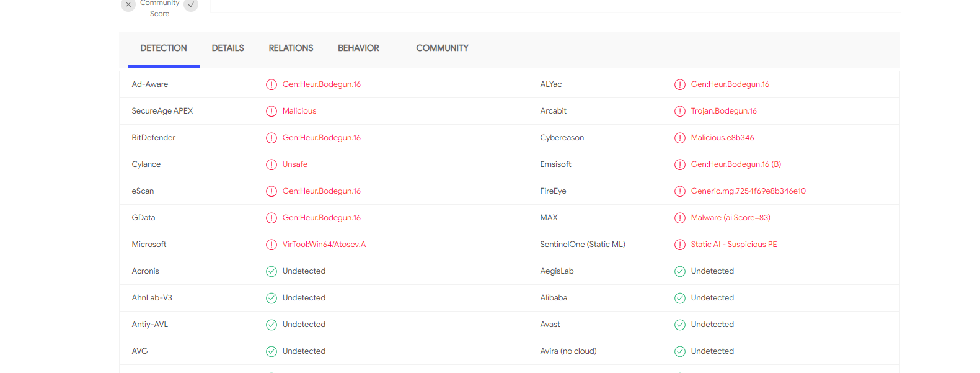Select the Unsafe result for Cylance
This screenshot has height=373, width=980.
pos(295,164)
